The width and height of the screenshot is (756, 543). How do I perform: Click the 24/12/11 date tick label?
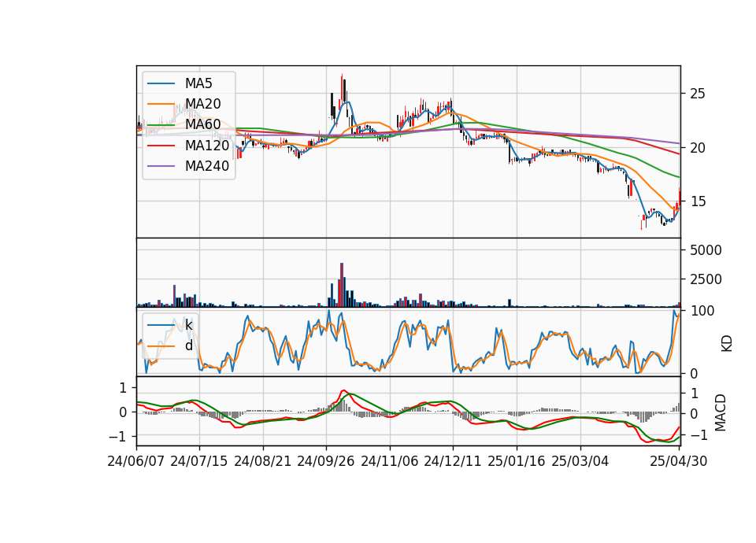(x=453, y=461)
